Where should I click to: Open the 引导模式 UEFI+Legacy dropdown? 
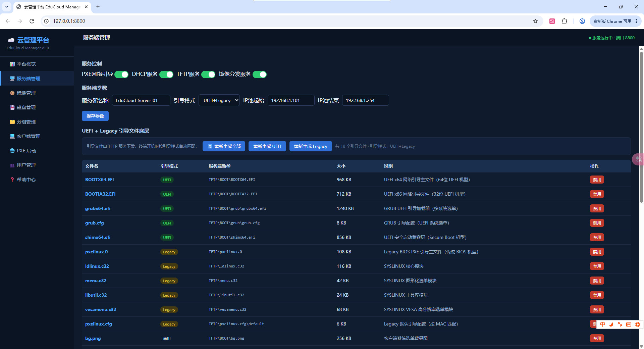(x=219, y=100)
